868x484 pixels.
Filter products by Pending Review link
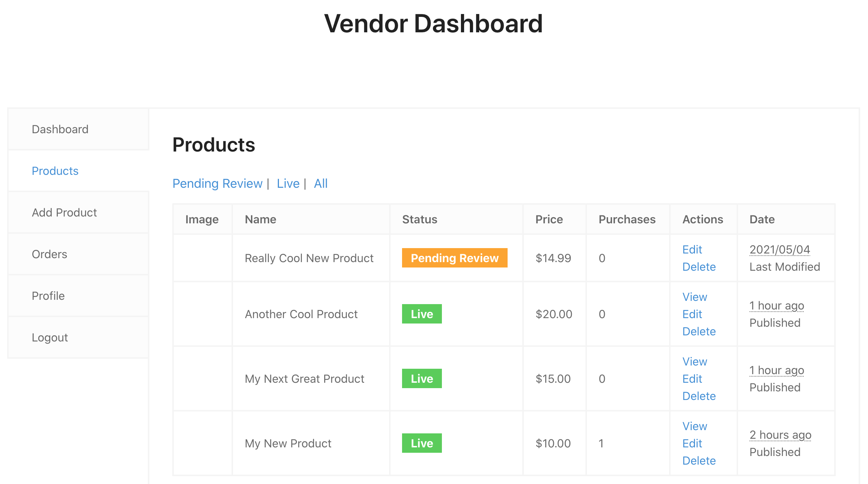[218, 183]
